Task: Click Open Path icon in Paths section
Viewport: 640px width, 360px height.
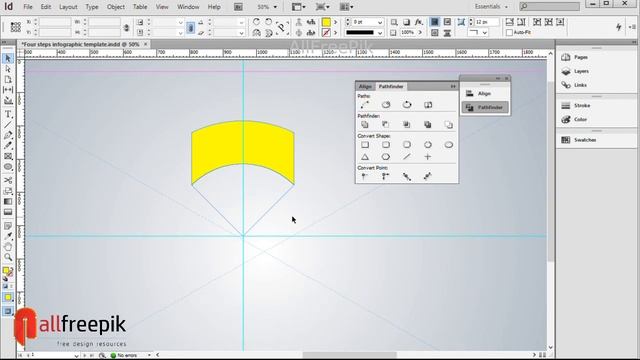Action: [386, 105]
